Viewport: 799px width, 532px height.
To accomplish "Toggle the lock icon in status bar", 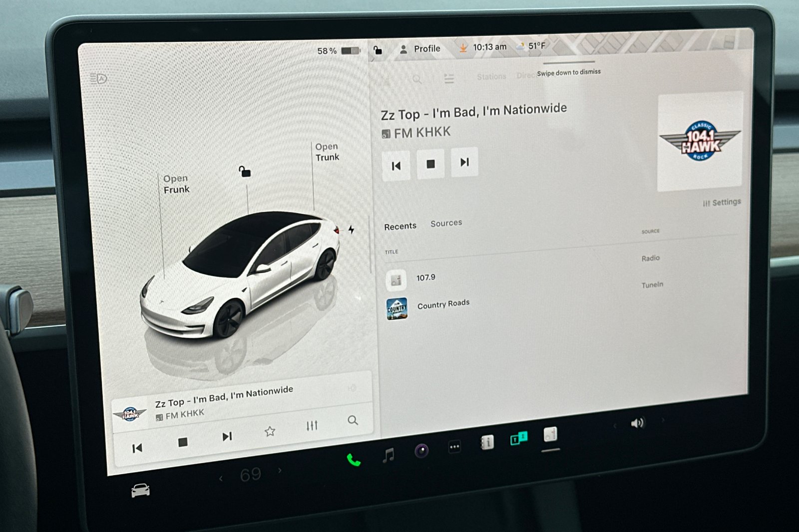I will [x=378, y=50].
